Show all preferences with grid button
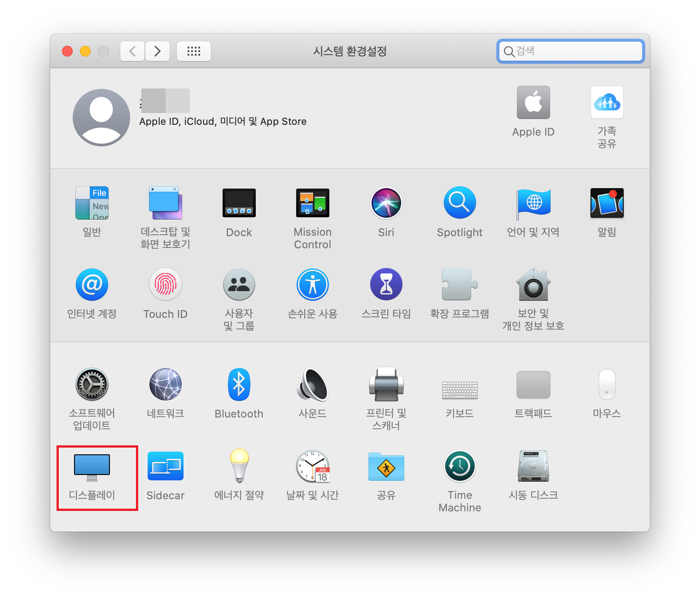Image resolution: width=700 pixels, height=598 pixels. [x=194, y=51]
